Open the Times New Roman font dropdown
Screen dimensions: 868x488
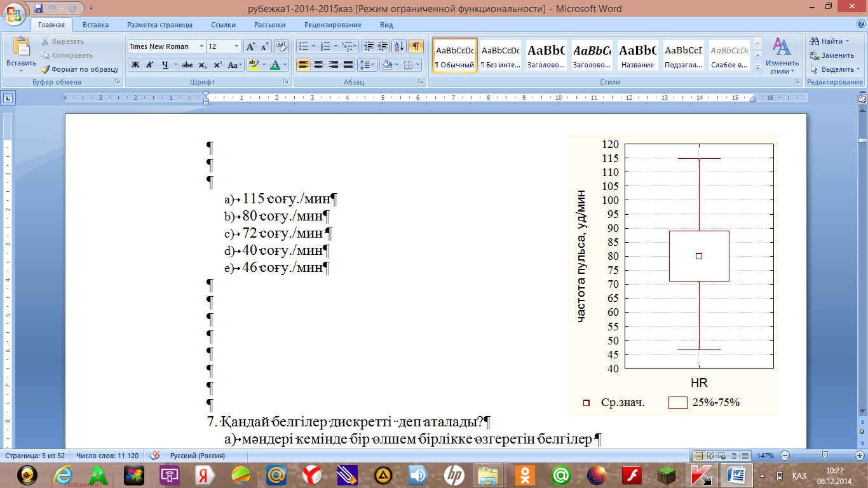pyautogui.click(x=202, y=46)
